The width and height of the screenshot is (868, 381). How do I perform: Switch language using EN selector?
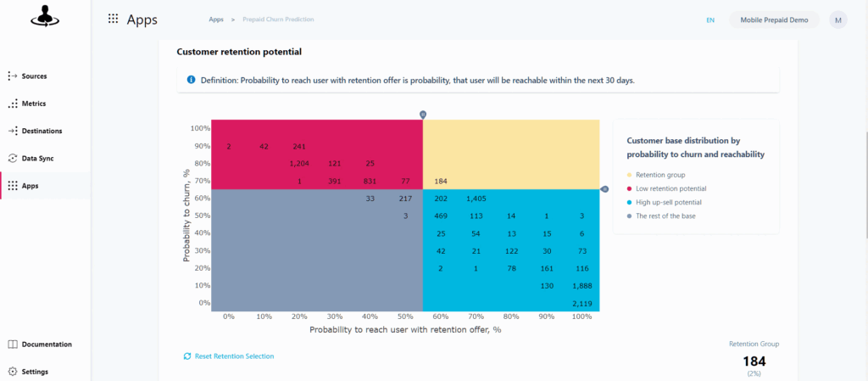click(710, 20)
